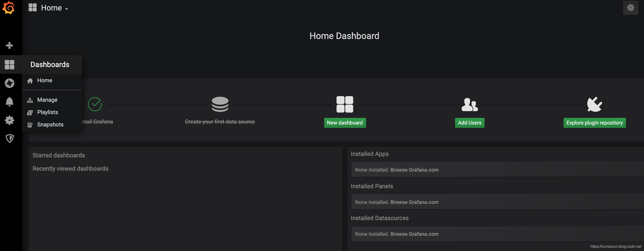Click Browse Grafana.com under Installed Apps
This screenshot has width=644, height=251.
(414, 170)
